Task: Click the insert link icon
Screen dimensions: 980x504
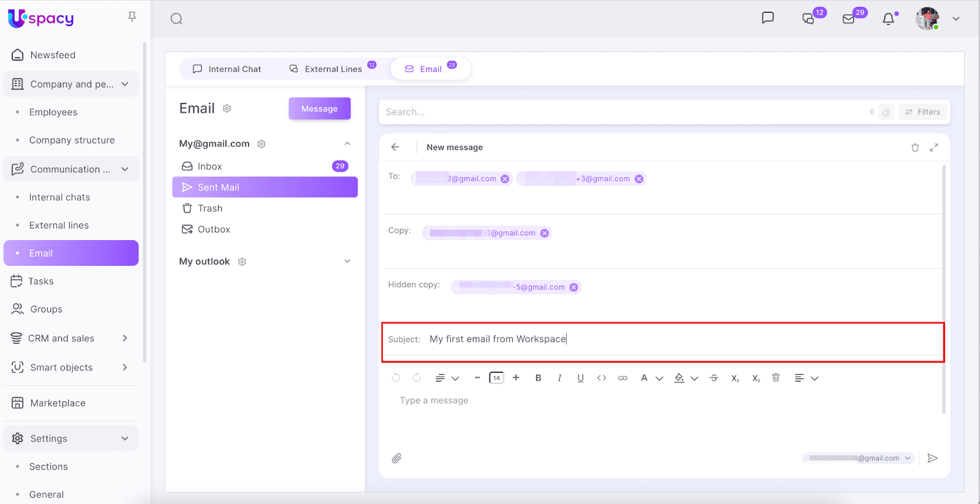Action: pyautogui.click(x=622, y=378)
